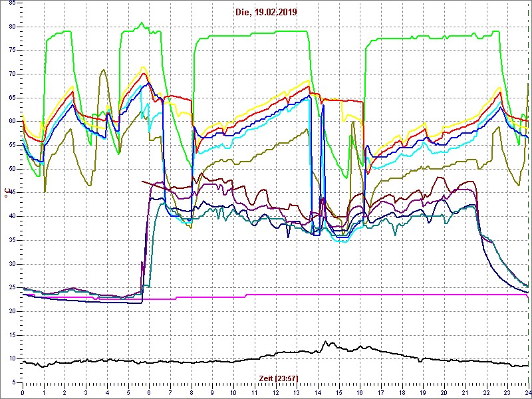Pick hour 6 on the time axis
Screen dimensions: 532x399
tap(149, 392)
